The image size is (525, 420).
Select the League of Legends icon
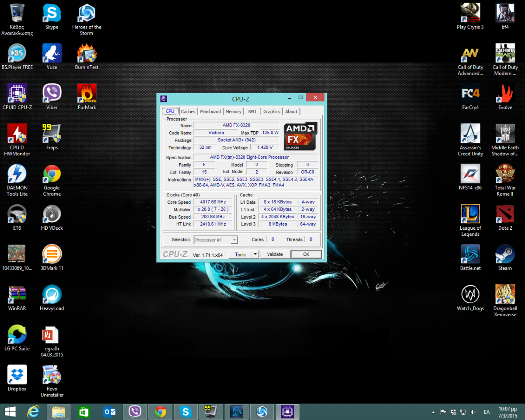click(x=470, y=220)
